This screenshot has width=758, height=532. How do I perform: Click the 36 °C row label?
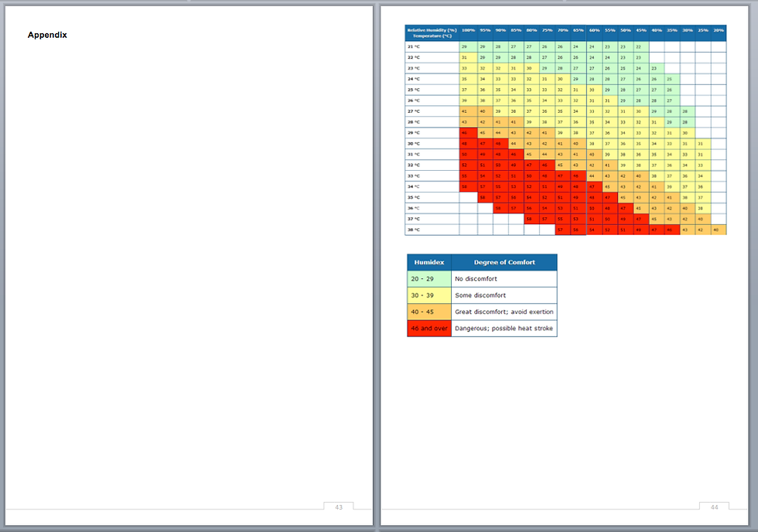tap(414, 208)
